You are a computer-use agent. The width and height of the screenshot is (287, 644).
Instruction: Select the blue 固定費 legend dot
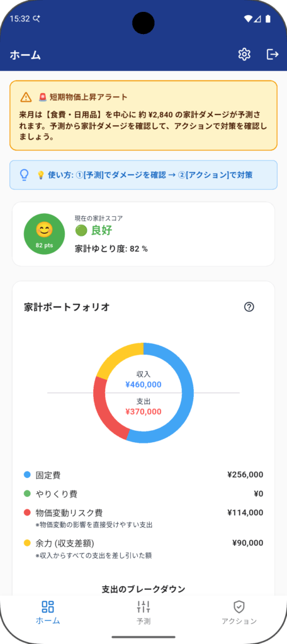(28, 475)
